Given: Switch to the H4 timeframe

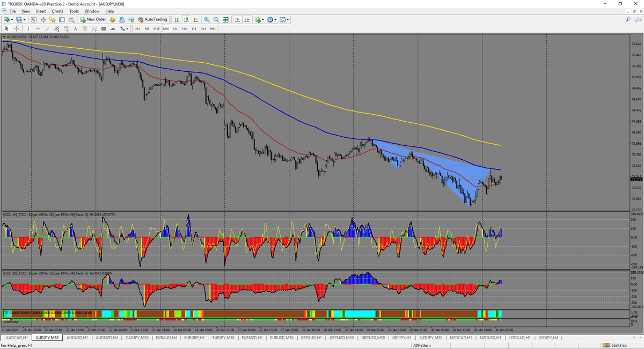Looking at the screenshot, I should coord(185,28).
